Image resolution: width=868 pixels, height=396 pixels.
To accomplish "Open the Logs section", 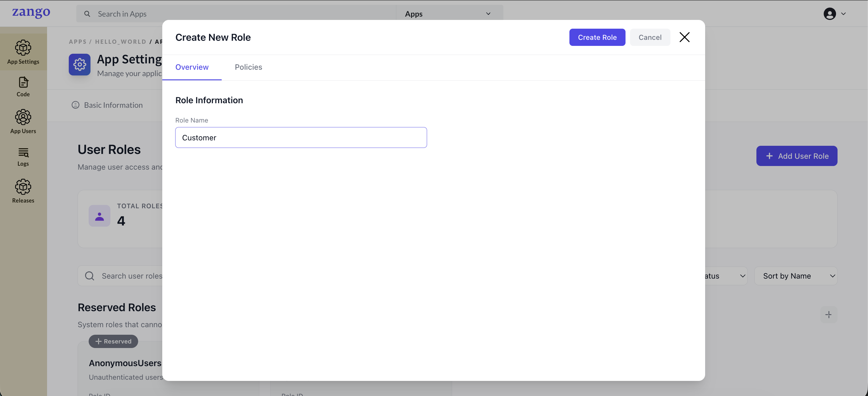I will [23, 157].
